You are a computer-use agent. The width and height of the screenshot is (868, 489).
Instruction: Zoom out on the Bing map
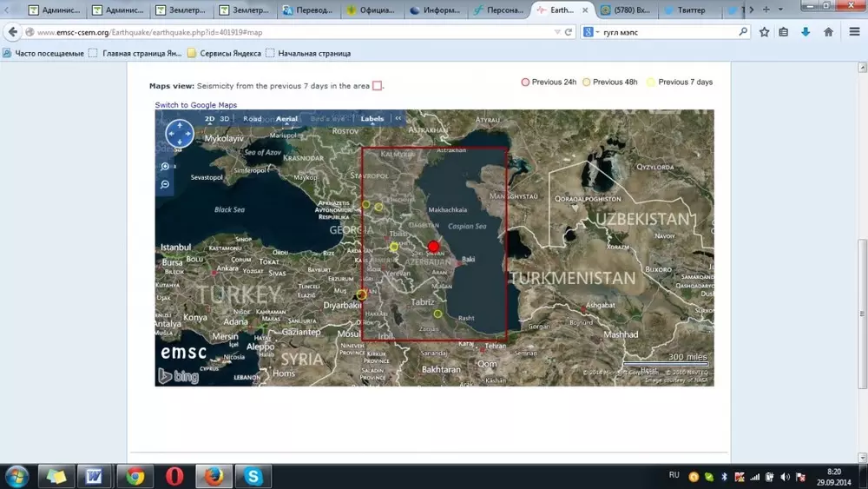pyautogui.click(x=165, y=185)
